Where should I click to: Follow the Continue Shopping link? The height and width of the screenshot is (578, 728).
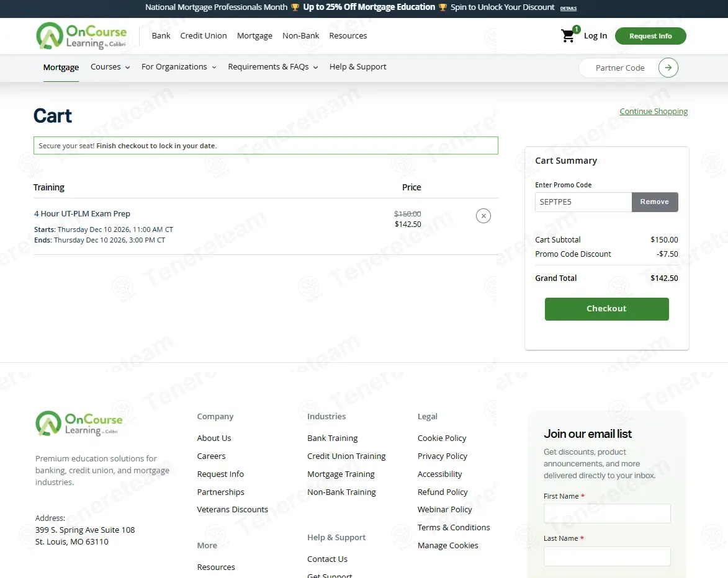(x=654, y=112)
